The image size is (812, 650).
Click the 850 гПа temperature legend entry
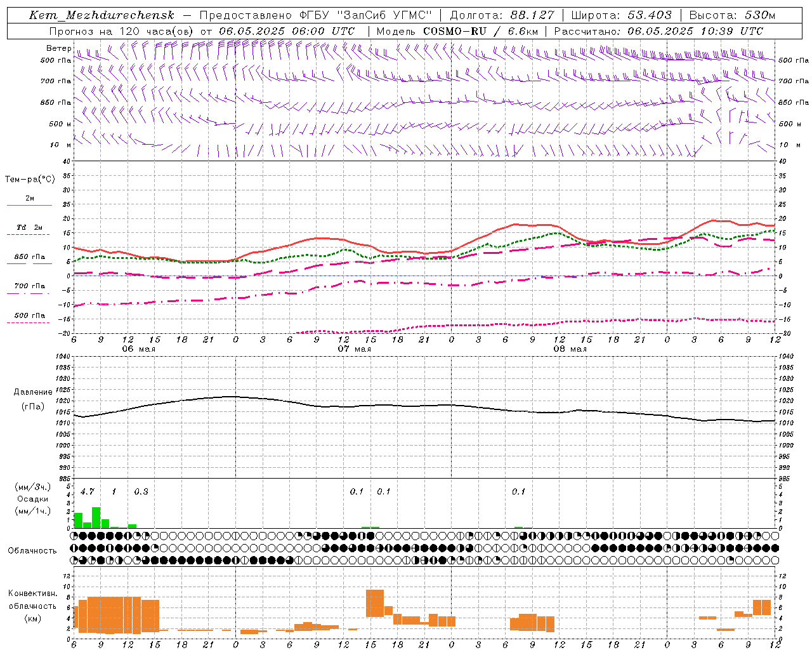point(30,257)
